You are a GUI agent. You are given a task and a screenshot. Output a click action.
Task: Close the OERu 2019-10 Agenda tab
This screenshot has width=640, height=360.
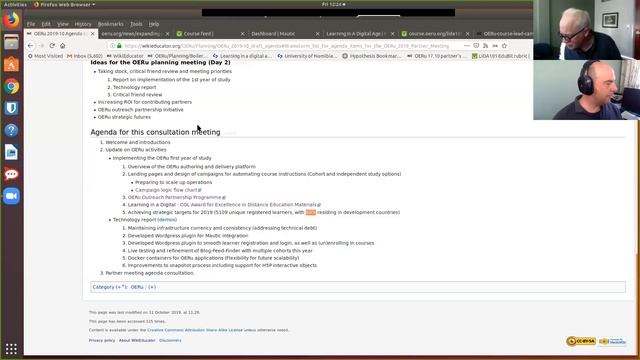pyautogui.click(x=93, y=33)
